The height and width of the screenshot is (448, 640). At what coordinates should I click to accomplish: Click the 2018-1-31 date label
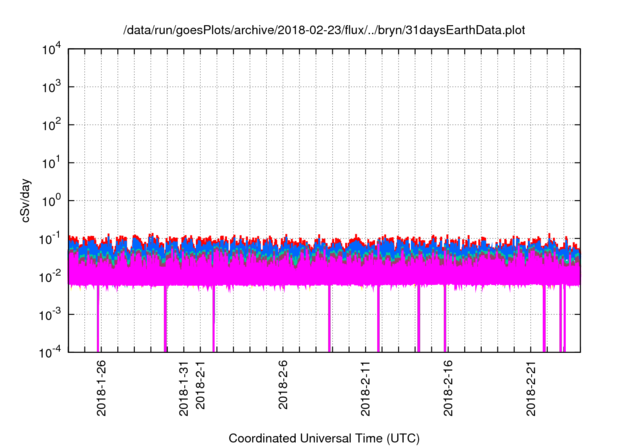point(183,387)
